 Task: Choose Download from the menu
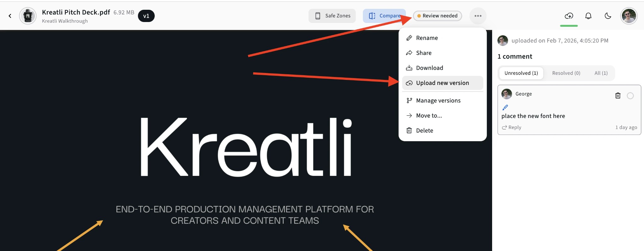click(x=442, y=68)
